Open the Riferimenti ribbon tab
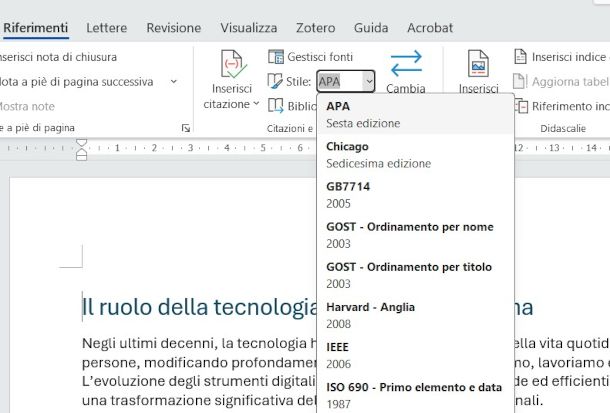Image resolution: width=610 pixels, height=413 pixels. coord(35,28)
